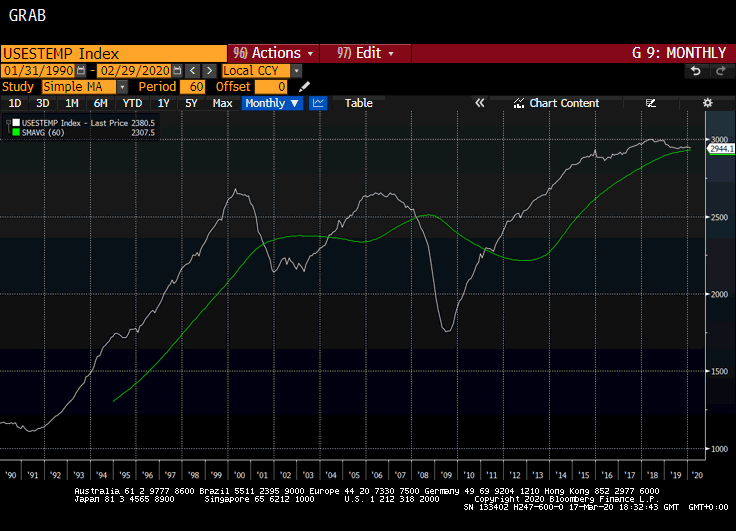This screenshot has width=736, height=531.
Task: Select the 1D range tab
Action: (15, 103)
